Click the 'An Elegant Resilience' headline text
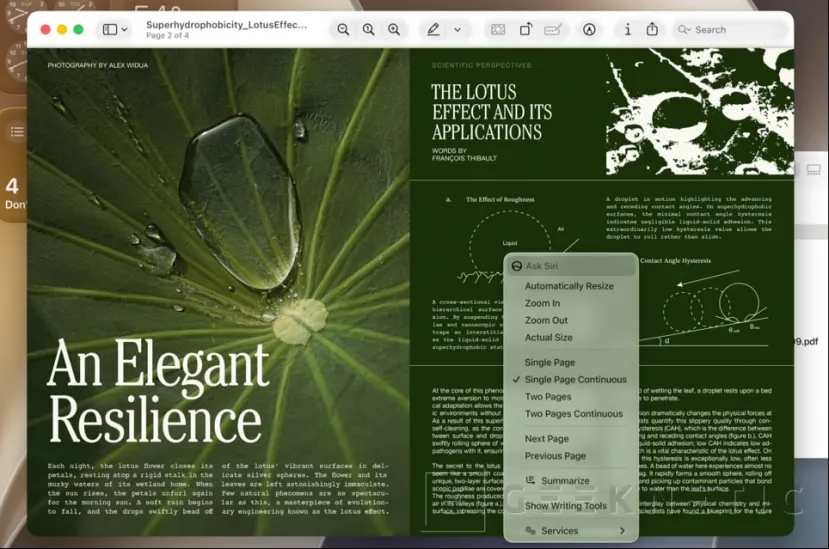829x549 pixels. click(x=159, y=390)
